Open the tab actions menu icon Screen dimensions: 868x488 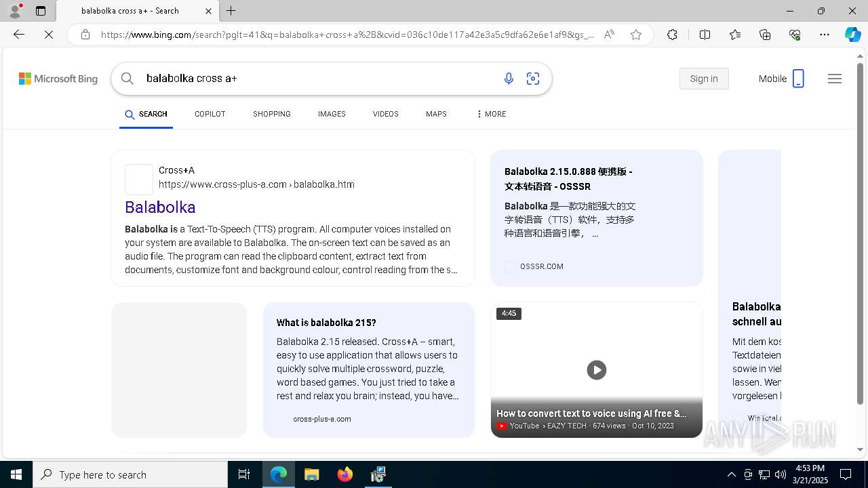click(41, 11)
